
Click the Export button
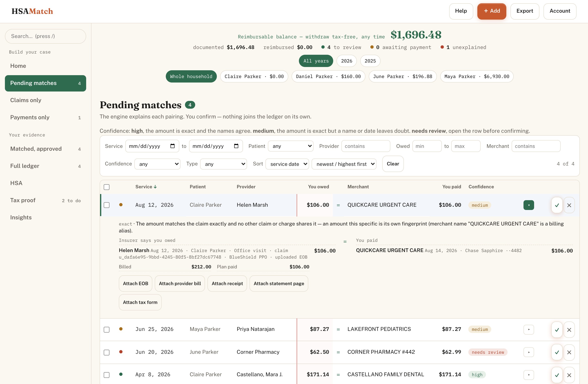point(525,11)
